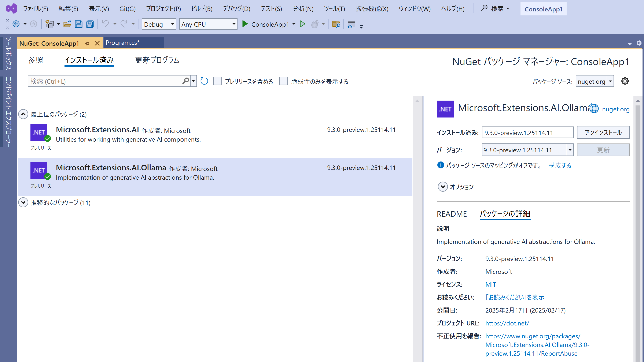Refresh the NuGet package list
The height and width of the screenshot is (362, 644).
204,81
